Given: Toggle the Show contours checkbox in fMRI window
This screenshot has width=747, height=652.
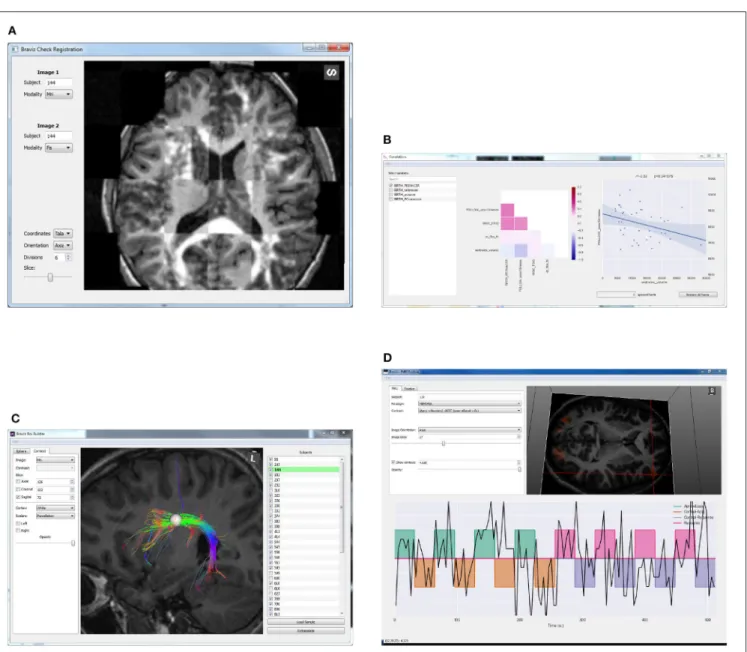Looking at the screenshot, I should coord(394,462).
